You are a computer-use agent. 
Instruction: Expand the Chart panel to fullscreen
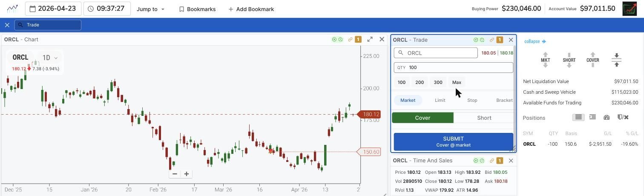370,39
